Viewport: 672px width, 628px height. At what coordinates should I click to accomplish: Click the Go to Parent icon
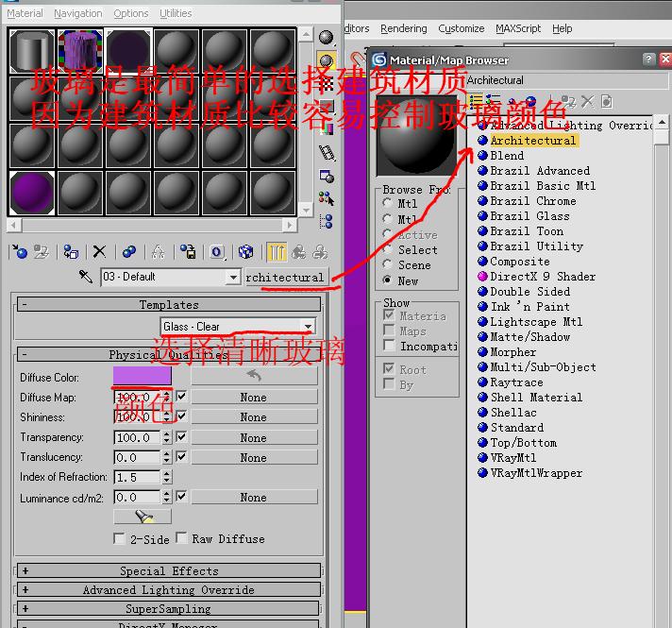(298, 252)
